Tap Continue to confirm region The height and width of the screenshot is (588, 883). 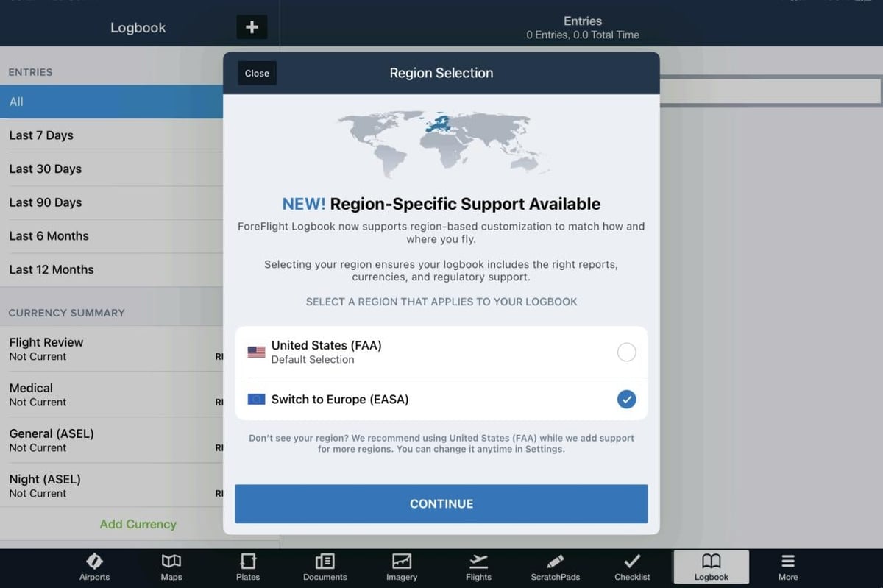pyautogui.click(x=441, y=503)
